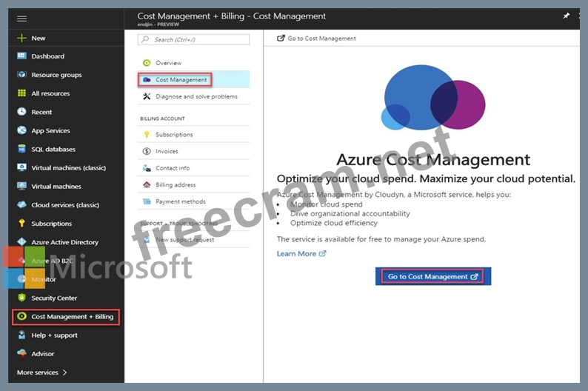Click the Virtual machines monitor icon
This screenshot has height=391, width=588.
[21, 186]
